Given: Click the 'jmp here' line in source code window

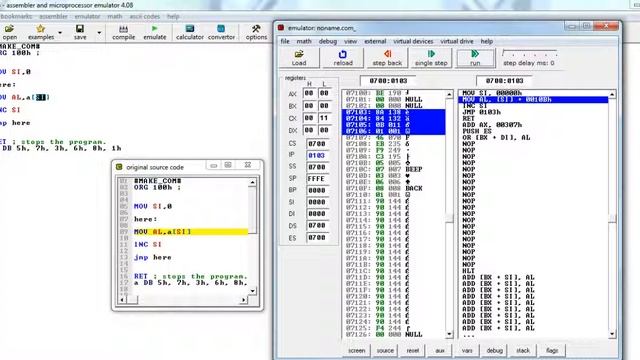Looking at the screenshot, I should tap(153, 257).
